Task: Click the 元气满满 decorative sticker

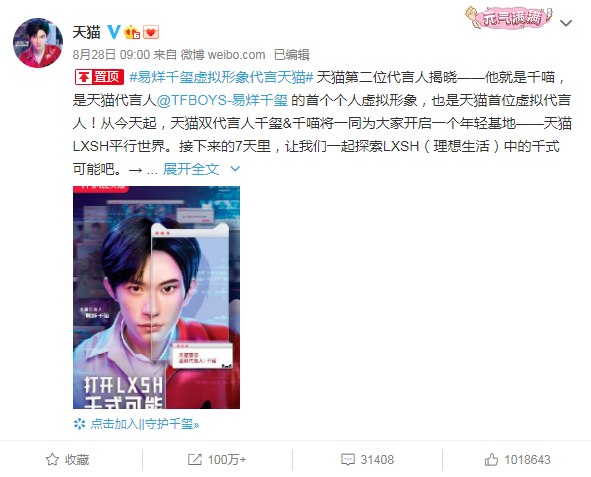Action: pos(508,18)
